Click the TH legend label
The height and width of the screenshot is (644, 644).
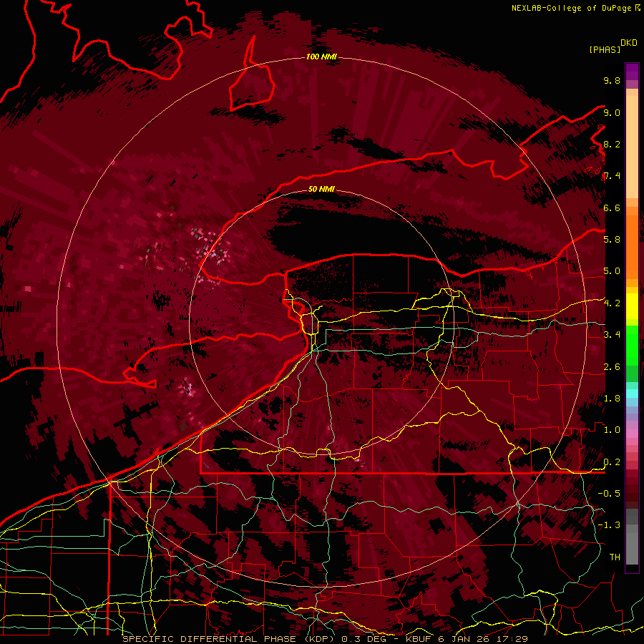(615, 557)
